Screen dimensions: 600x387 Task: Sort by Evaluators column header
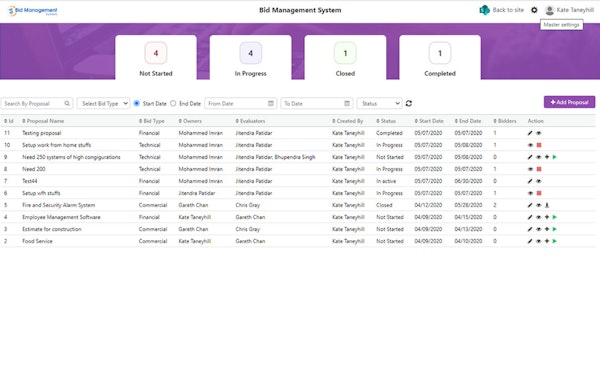click(250, 121)
